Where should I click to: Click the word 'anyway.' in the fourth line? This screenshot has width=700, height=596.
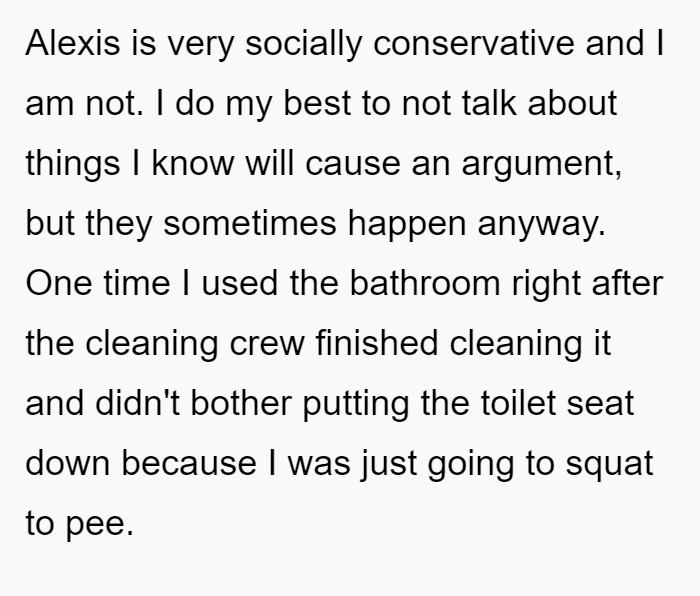542,224
